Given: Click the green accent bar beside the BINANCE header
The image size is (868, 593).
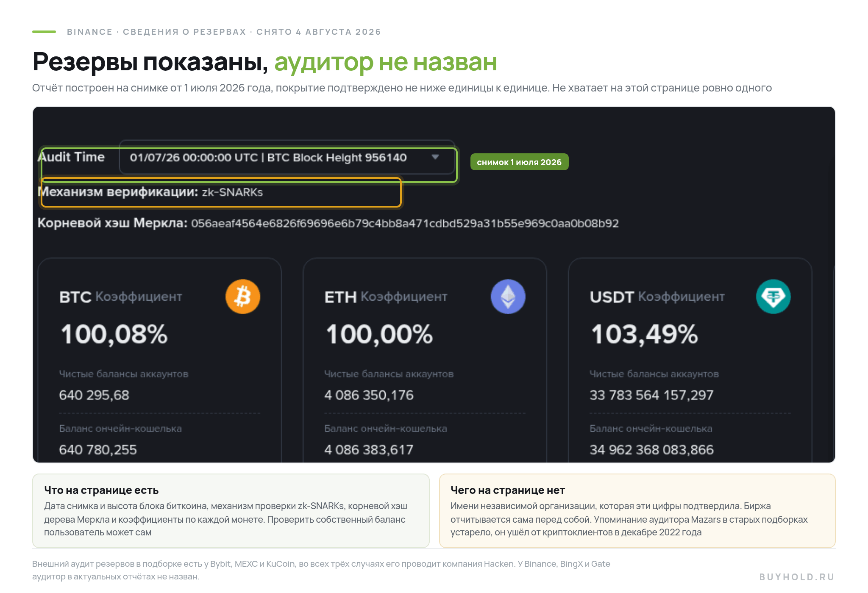Looking at the screenshot, I should point(44,32).
